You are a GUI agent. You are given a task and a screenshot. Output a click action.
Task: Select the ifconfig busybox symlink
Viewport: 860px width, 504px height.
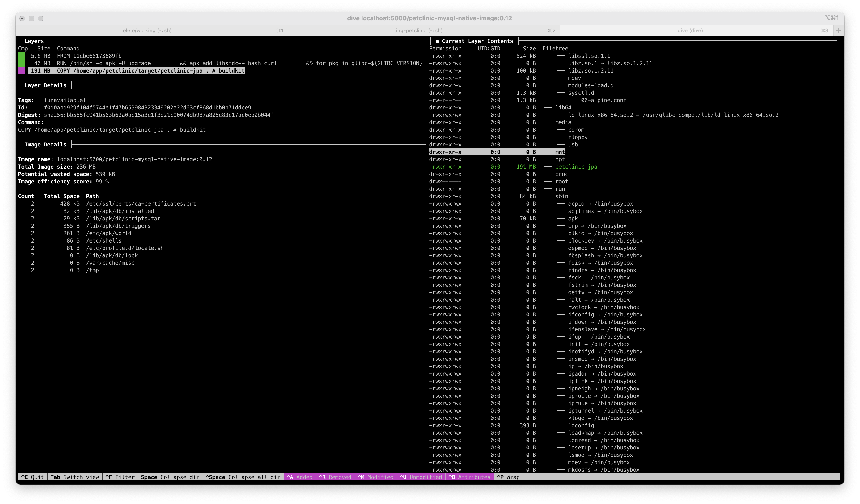[605, 314]
